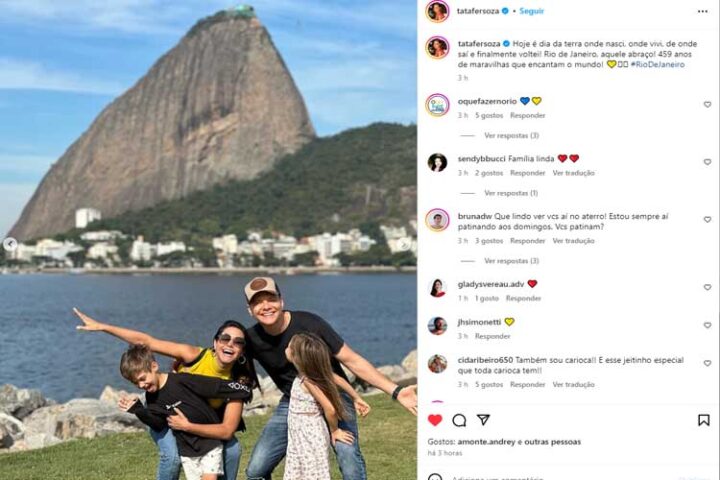Share post via paper plane icon
720x480 pixels.
[x=483, y=419]
